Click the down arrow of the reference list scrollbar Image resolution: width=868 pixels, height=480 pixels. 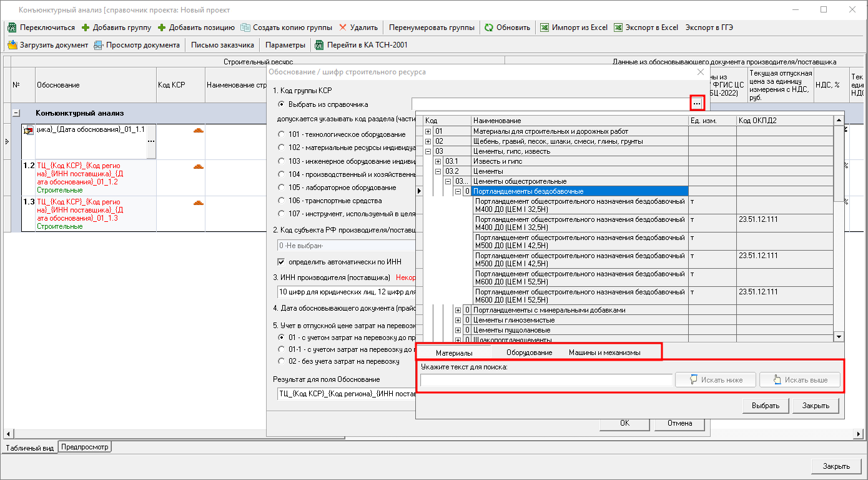click(838, 337)
